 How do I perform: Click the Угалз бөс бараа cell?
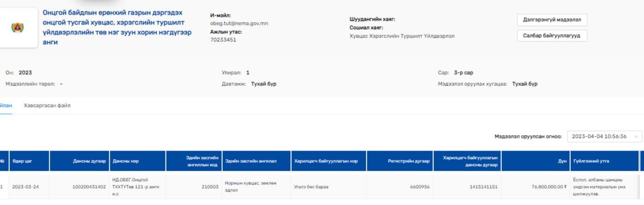click(311, 187)
